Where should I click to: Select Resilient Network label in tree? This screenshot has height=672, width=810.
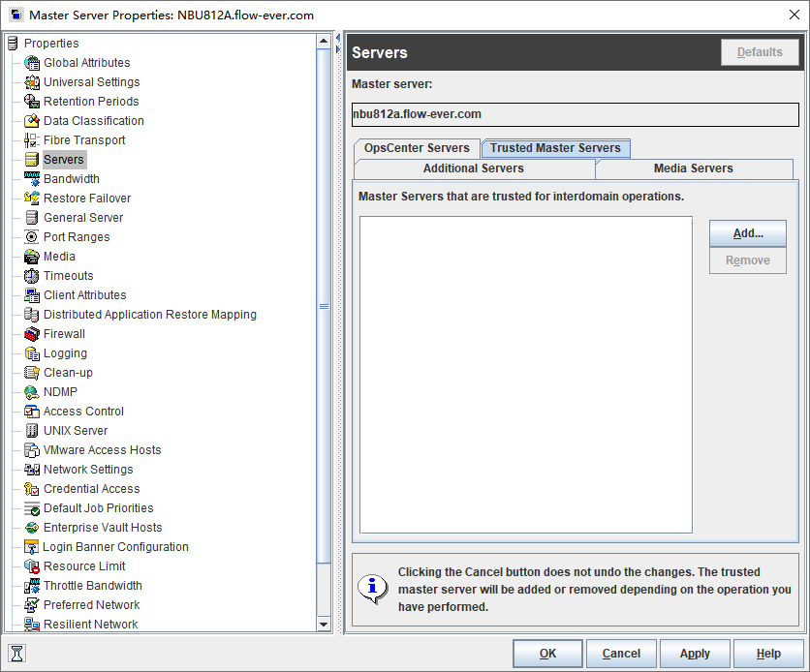point(90,624)
